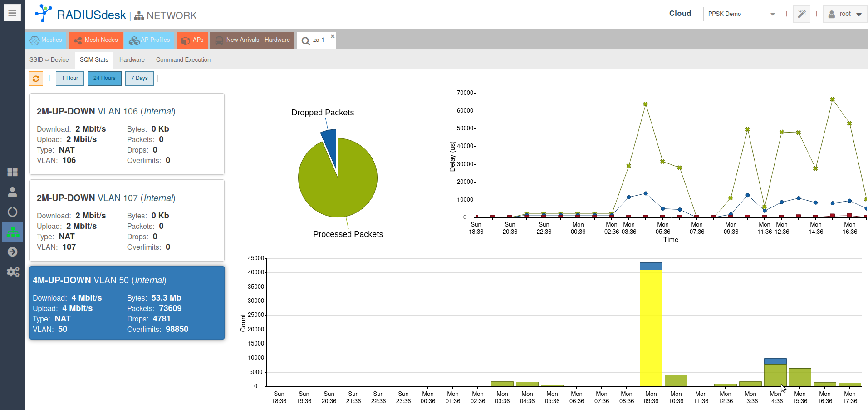Screen dimensions: 868x410
Task: Open the Hardware sub-tab
Action: pos(132,60)
